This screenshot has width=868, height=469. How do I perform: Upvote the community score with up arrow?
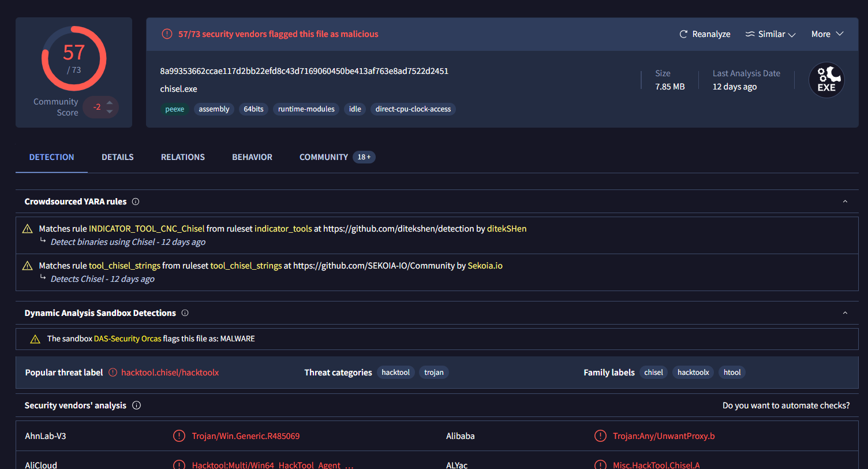(x=109, y=103)
